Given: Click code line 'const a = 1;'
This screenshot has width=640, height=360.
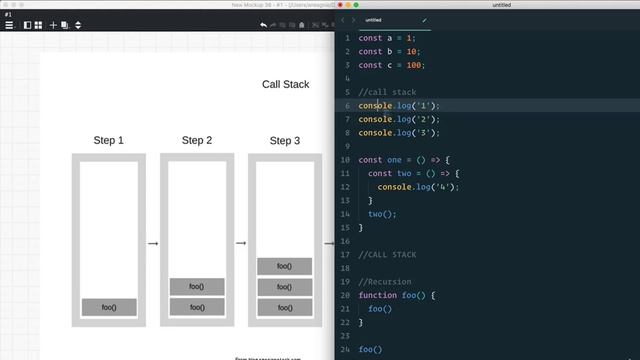Looking at the screenshot, I should coord(387,38).
